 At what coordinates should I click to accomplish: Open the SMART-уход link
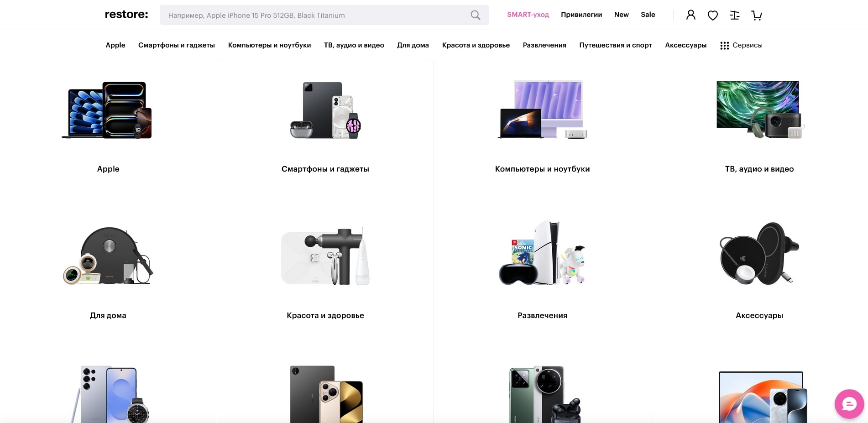(528, 15)
